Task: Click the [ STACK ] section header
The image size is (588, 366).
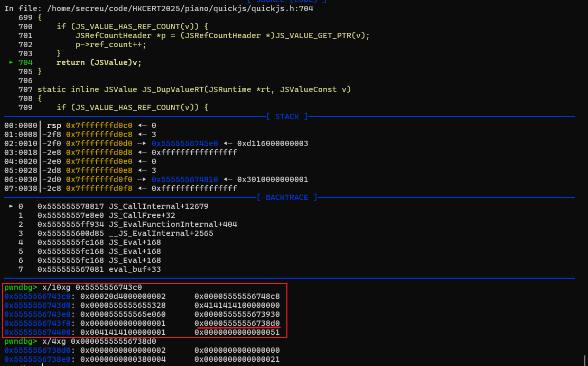Action: (x=287, y=116)
